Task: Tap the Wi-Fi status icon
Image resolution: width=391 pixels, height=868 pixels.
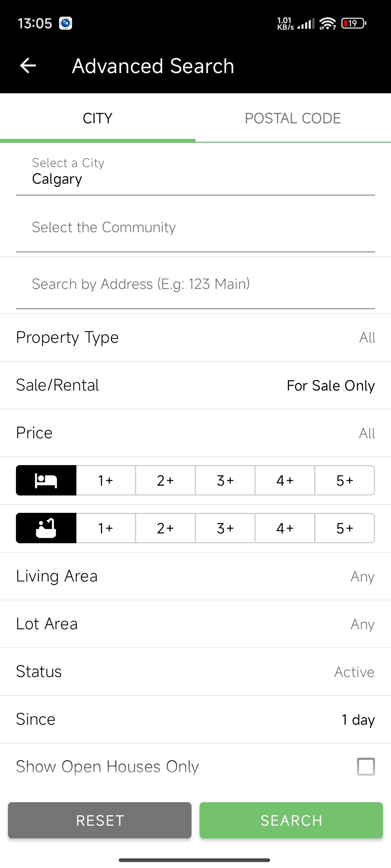Action: coord(328,24)
